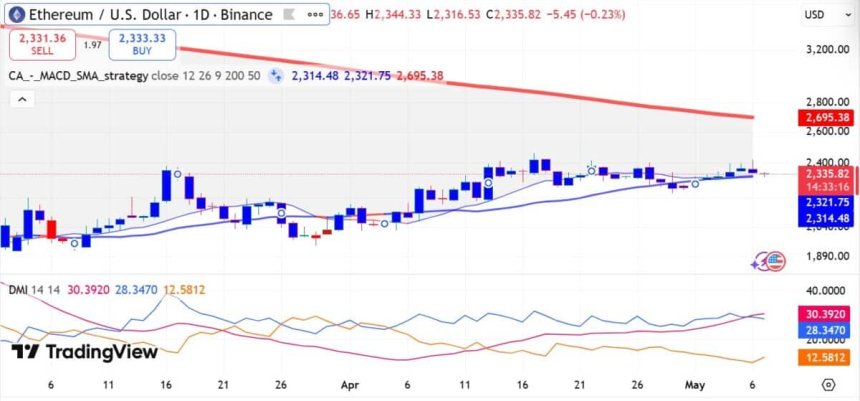Click the strategy signals arrows icon
This screenshot has width=860, height=401.
[x=275, y=76]
